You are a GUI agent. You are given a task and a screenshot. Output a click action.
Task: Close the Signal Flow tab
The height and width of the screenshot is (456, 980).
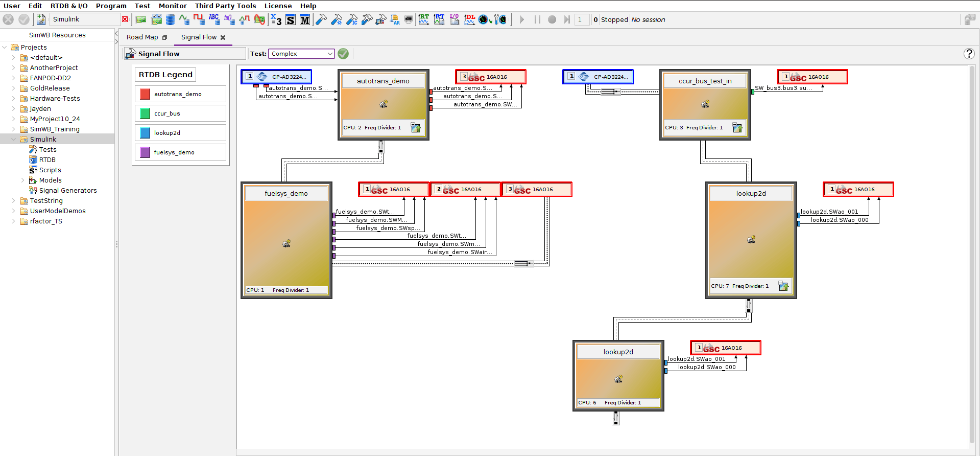coord(223,37)
